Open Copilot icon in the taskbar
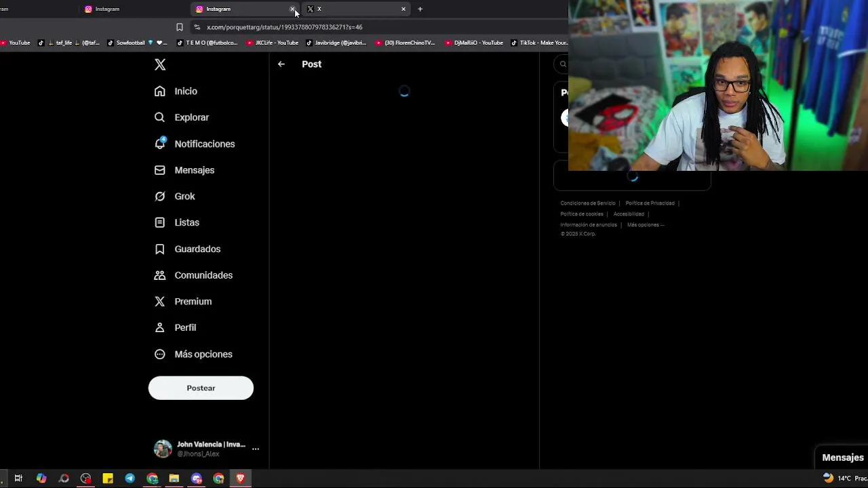The height and width of the screenshot is (488, 868). [x=41, y=479]
